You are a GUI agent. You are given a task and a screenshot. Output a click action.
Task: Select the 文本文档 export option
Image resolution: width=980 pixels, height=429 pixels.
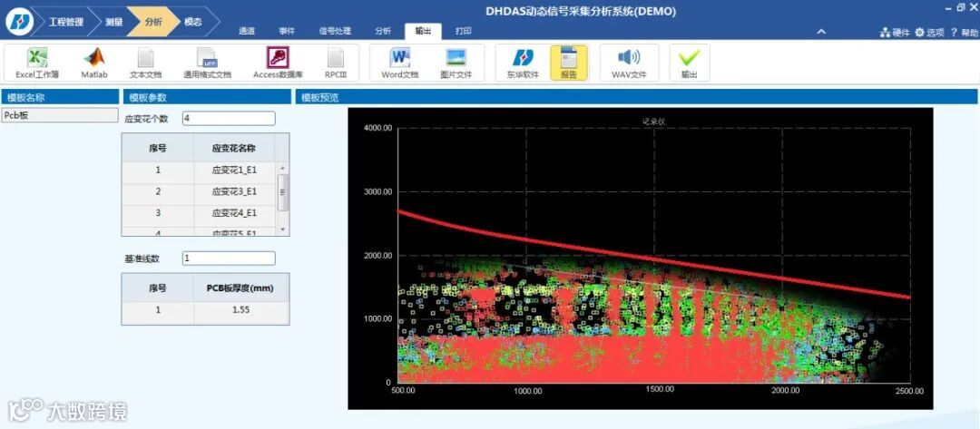pyautogui.click(x=145, y=63)
